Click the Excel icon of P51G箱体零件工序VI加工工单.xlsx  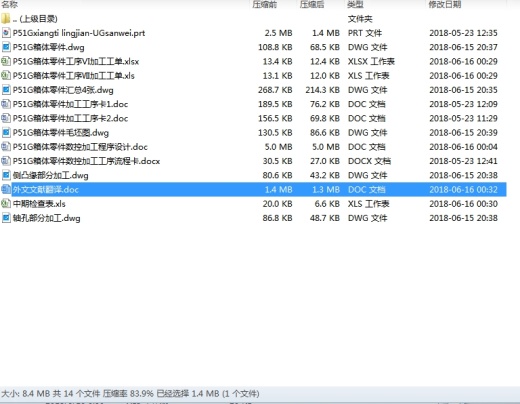tap(6, 61)
